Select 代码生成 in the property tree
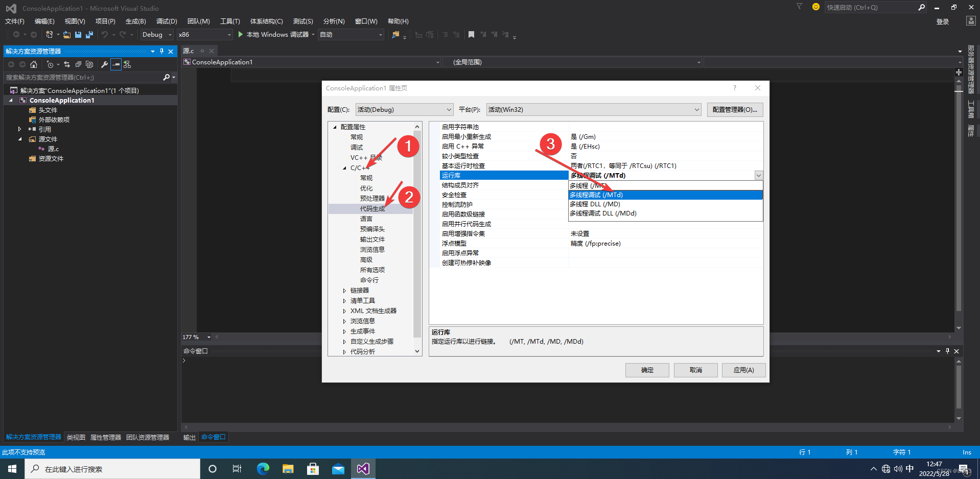Screen dimensions: 980x479 pos(372,208)
